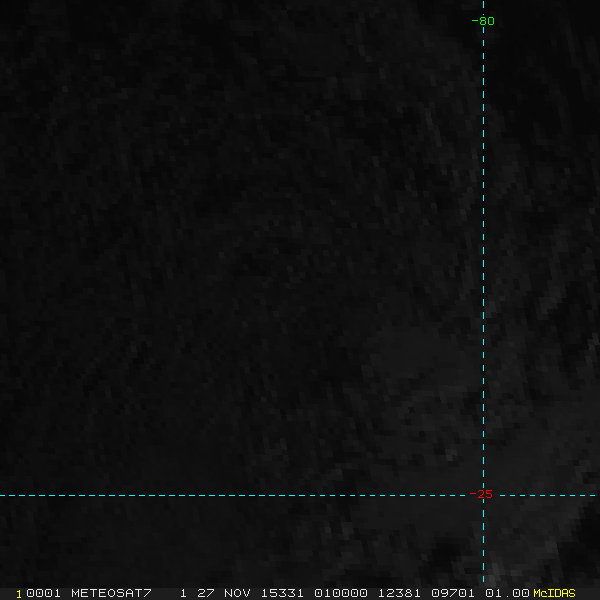Click the 01.00 resolution value
The width and height of the screenshot is (600, 600).
(x=507, y=593)
